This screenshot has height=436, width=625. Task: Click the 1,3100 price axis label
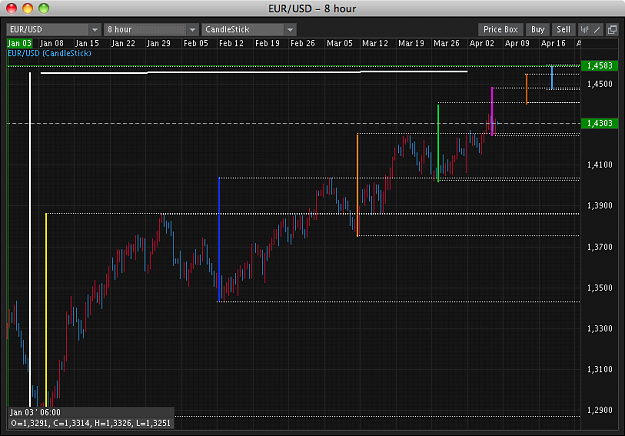click(x=599, y=369)
